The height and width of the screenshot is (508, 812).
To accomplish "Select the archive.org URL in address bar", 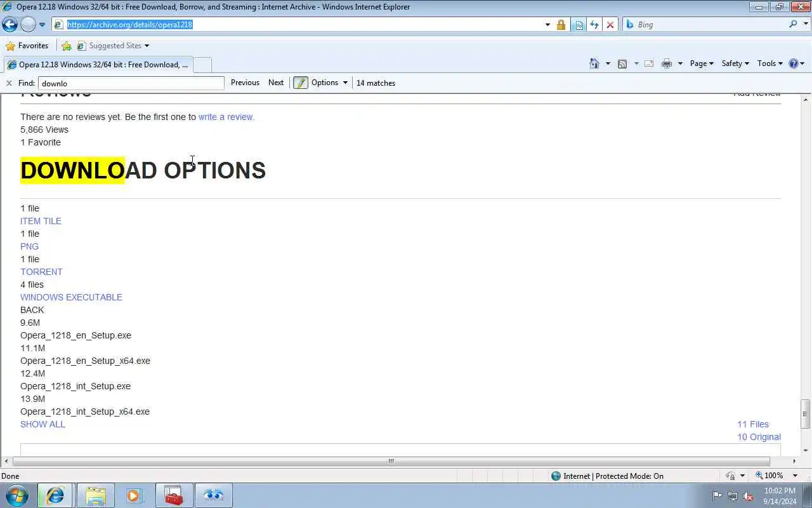I will [x=130, y=24].
